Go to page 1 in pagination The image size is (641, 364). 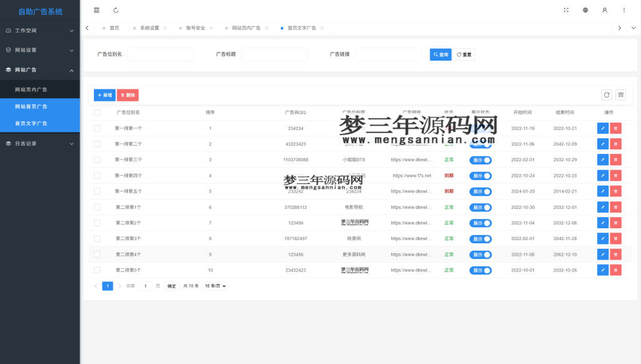point(108,286)
